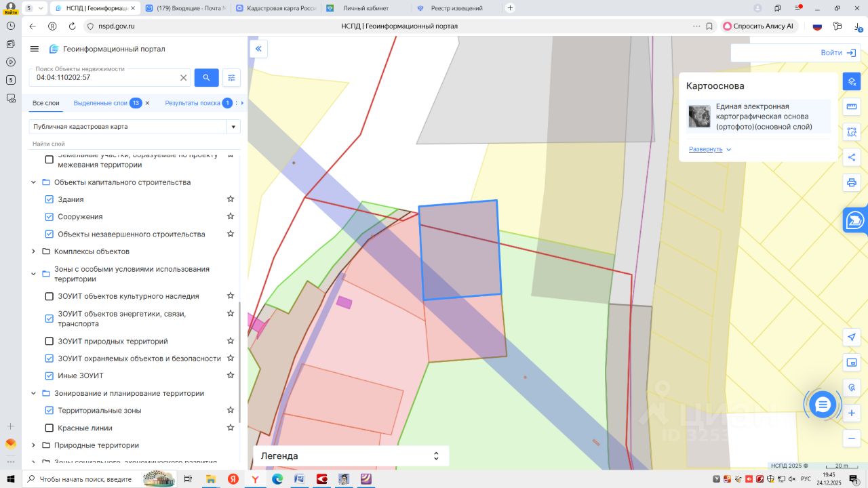Uncheck the Здания layer checkbox

point(49,199)
